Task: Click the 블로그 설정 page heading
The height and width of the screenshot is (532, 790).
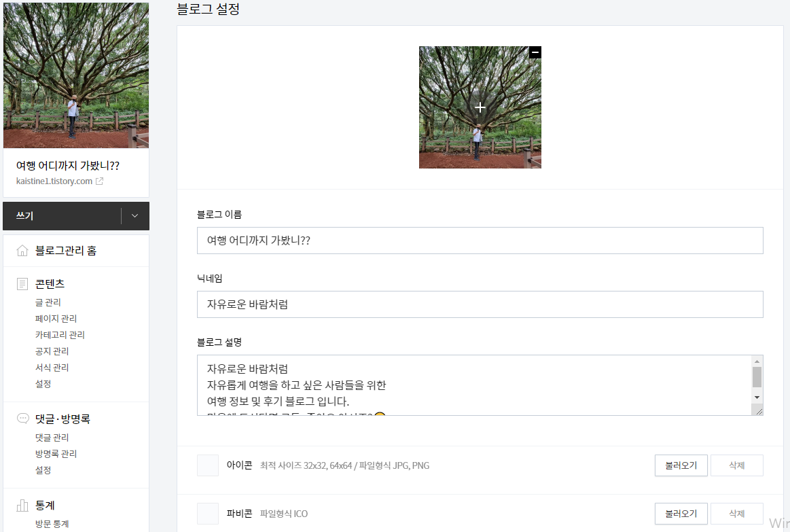Action: [208, 9]
